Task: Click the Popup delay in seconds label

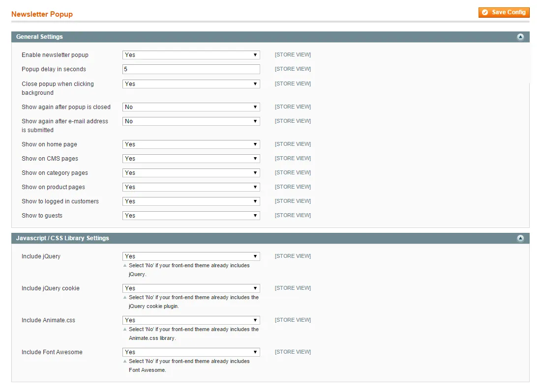Action: coord(54,69)
